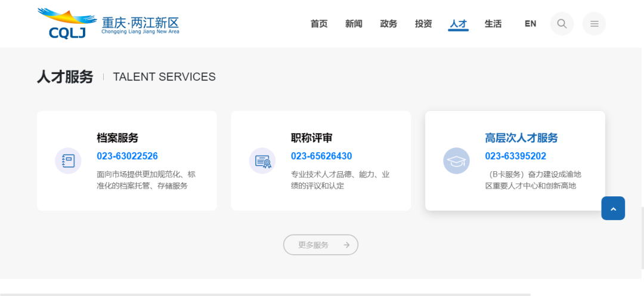Click the 人才服务 section heading
Image resolution: width=644 pixels, height=296 pixels.
[66, 77]
